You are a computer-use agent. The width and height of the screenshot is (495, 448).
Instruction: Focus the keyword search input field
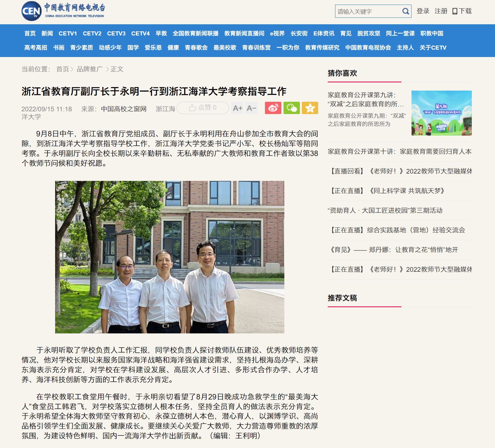point(368,11)
